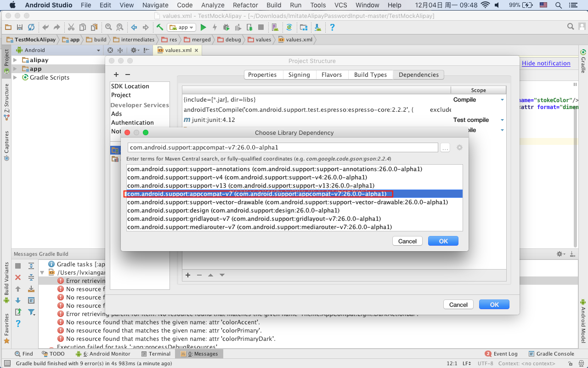Open the VCS menu in menu bar
The image size is (588, 368).
tap(341, 5)
